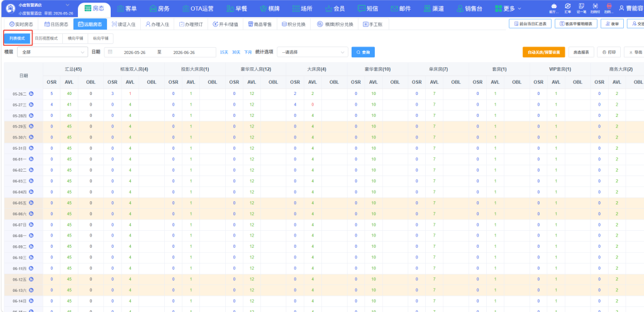The height and width of the screenshot is (312, 644).
Task: Open 客房早餐明细表 report
Action: pyautogui.click(x=576, y=25)
